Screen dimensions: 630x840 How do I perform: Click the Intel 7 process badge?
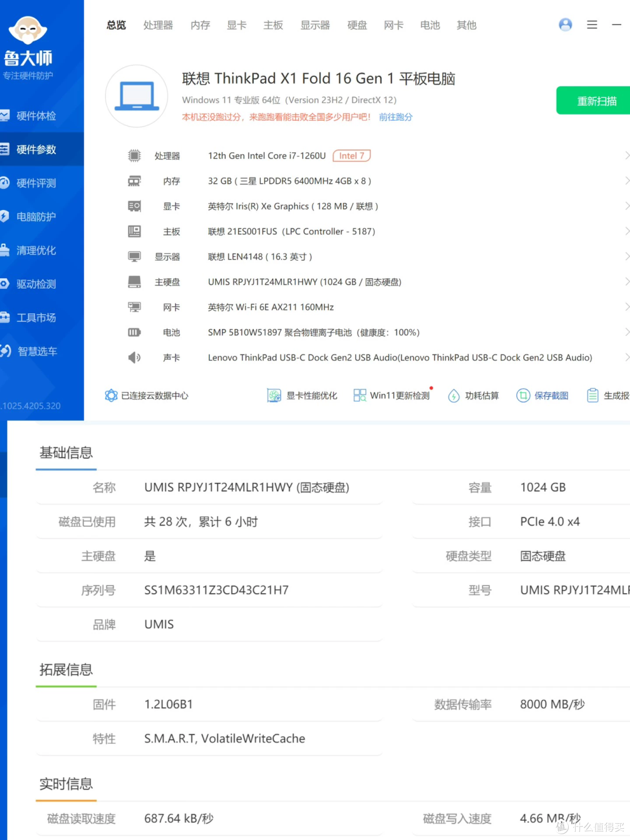tap(352, 156)
